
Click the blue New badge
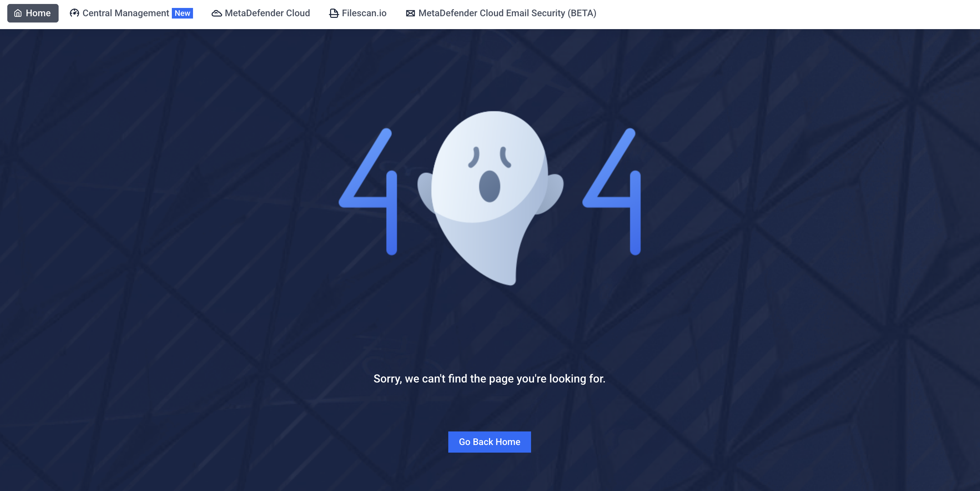click(182, 13)
